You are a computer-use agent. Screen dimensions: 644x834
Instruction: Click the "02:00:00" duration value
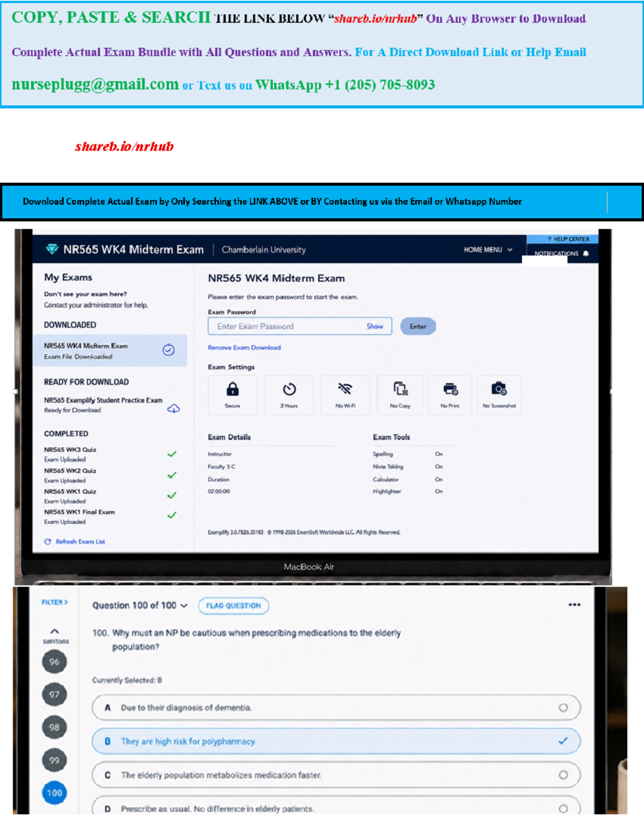pos(219,491)
